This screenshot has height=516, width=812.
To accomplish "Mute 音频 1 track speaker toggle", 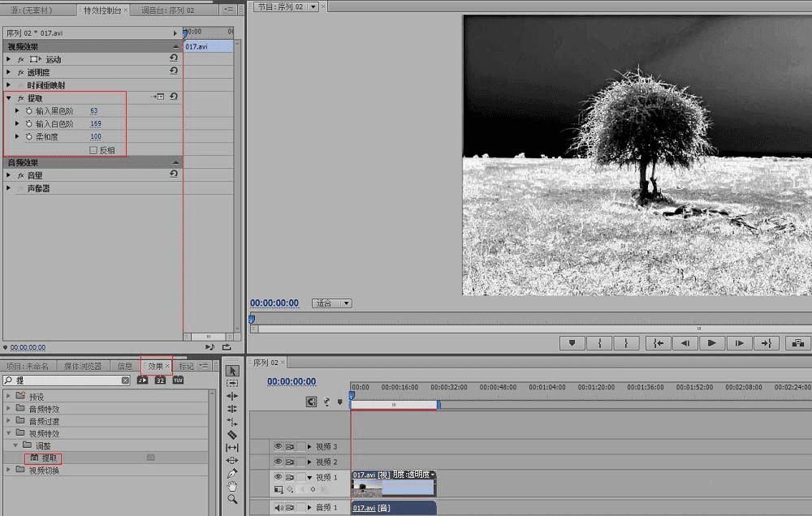I will pyautogui.click(x=278, y=508).
